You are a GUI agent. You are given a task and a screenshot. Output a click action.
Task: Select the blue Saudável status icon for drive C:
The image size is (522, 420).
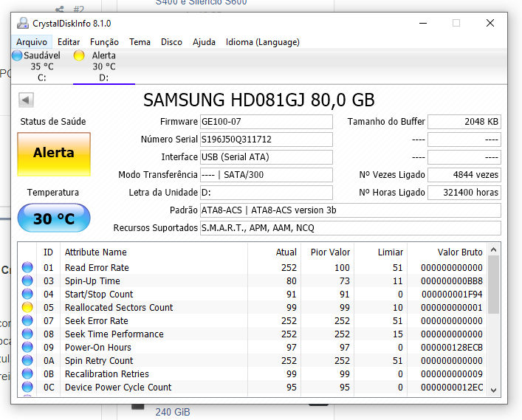coord(18,55)
